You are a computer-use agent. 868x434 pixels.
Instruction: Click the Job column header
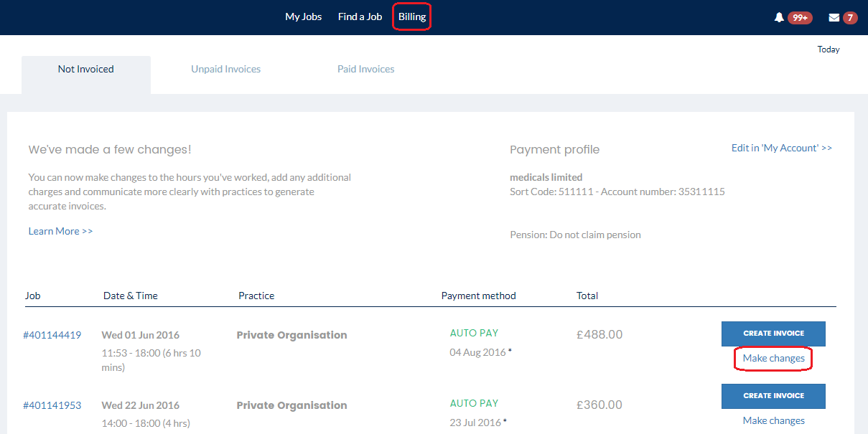coord(33,296)
